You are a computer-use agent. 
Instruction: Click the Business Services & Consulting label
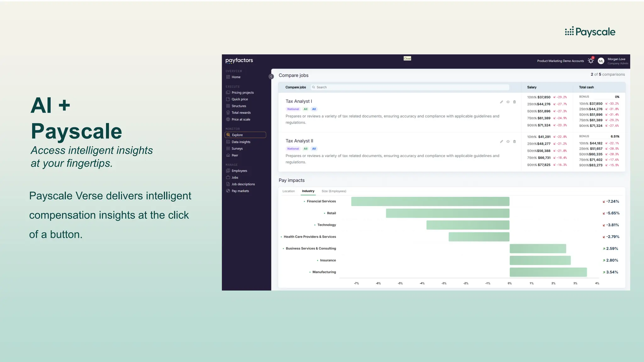311,249
